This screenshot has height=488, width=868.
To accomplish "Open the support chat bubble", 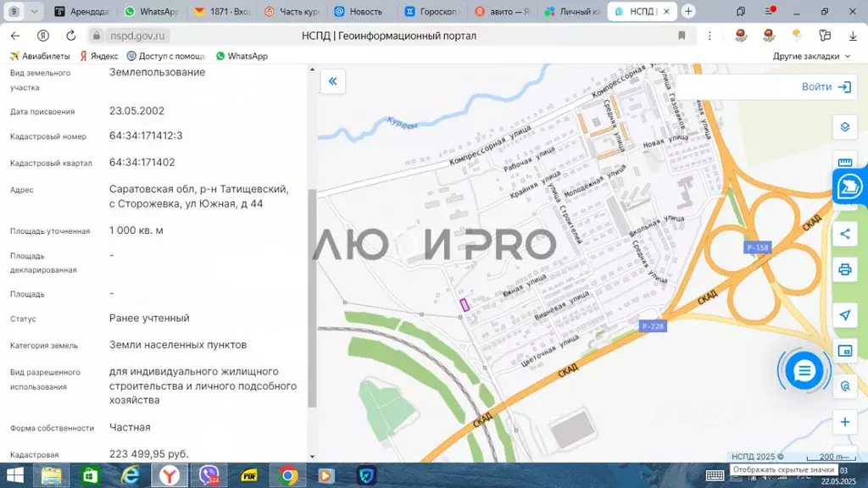I will [804, 370].
